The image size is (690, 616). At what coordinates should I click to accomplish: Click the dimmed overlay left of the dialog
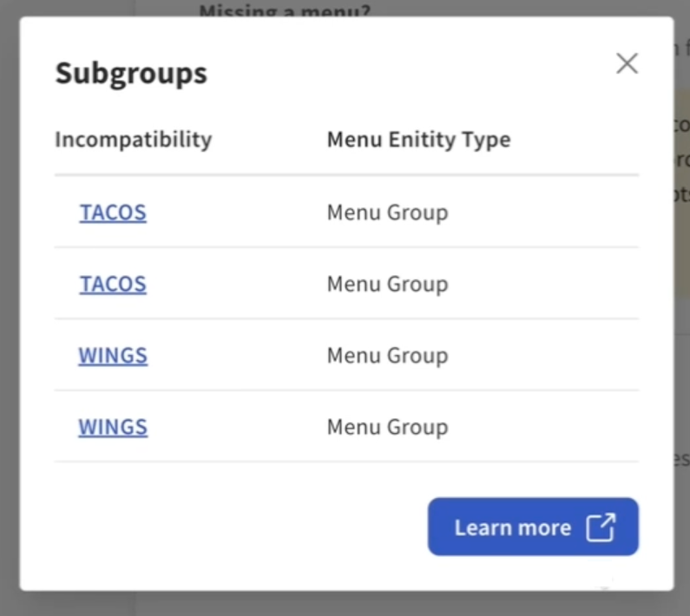pyautogui.click(x=10, y=304)
